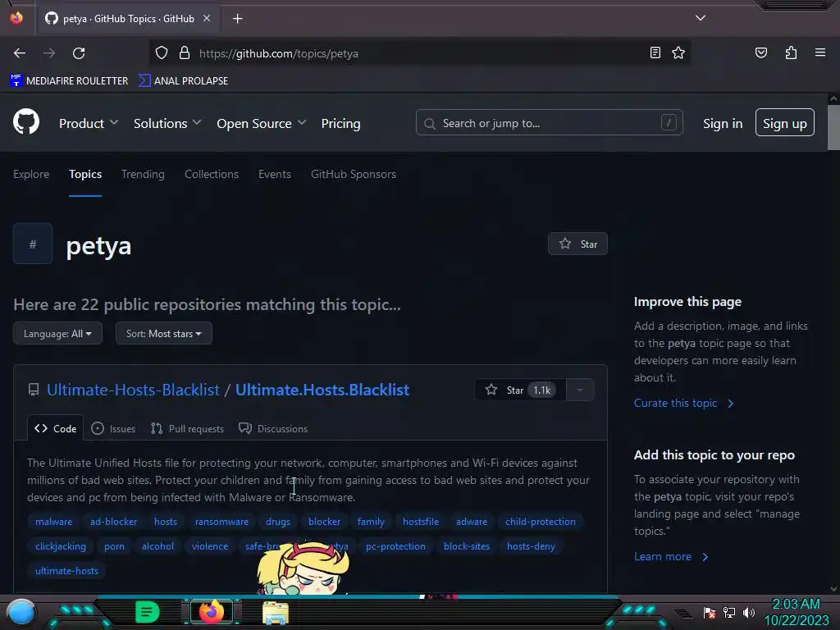The image size is (840, 630).
Task: Open the File Explorer taskbar icon
Action: tap(276, 612)
